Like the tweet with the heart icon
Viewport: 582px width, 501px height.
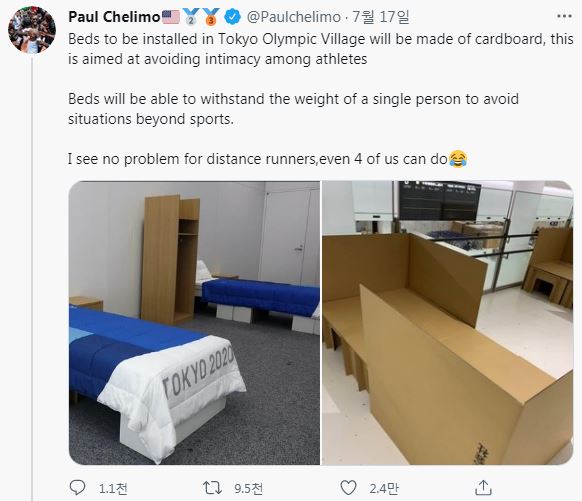[348, 488]
